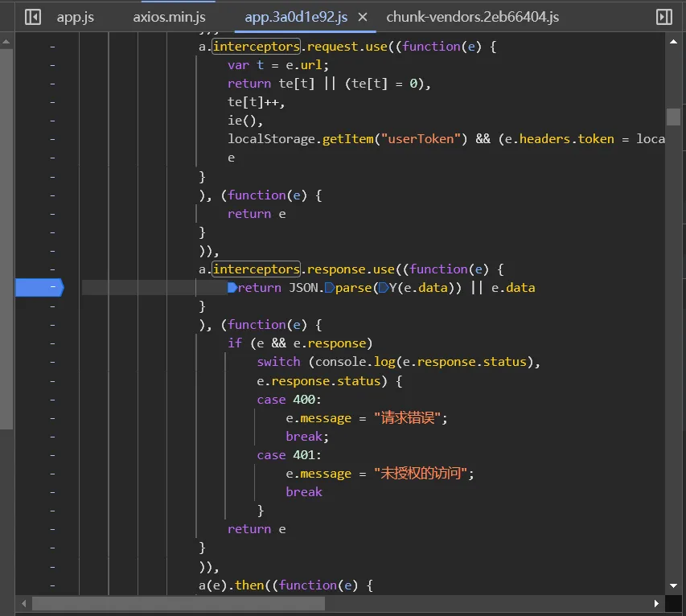The height and width of the screenshot is (616, 686).
Task: Click 'ie(),' in the code
Action: (245, 121)
